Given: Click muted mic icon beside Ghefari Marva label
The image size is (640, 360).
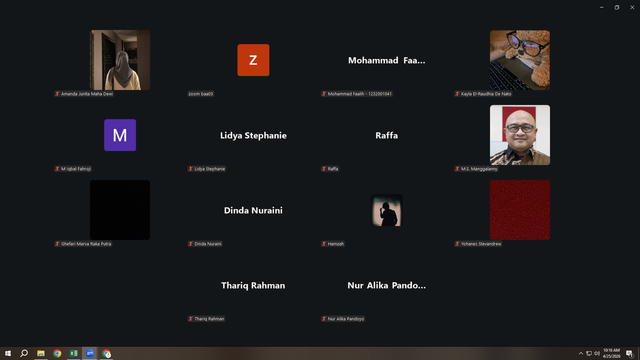Looking at the screenshot, I should point(57,244).
